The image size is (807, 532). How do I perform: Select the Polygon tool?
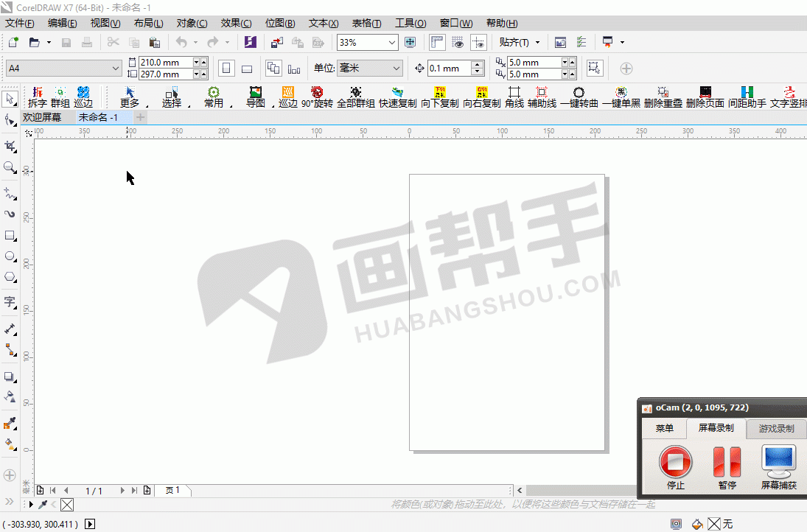pos(10,277)
